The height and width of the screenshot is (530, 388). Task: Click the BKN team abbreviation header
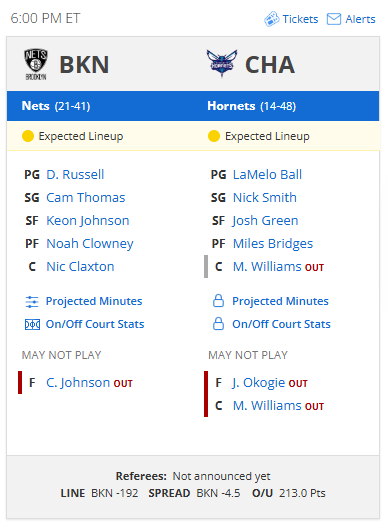click(84, 65)
